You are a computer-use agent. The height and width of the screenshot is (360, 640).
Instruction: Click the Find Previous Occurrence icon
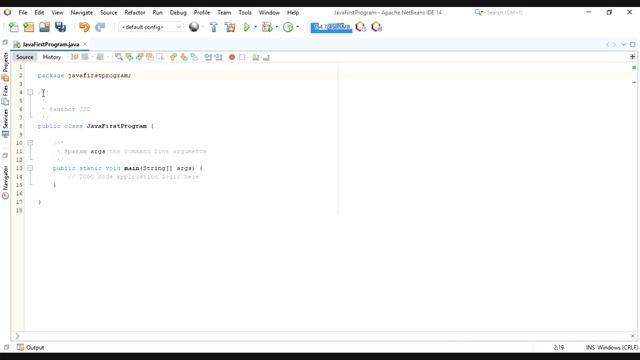coord(129,57)
